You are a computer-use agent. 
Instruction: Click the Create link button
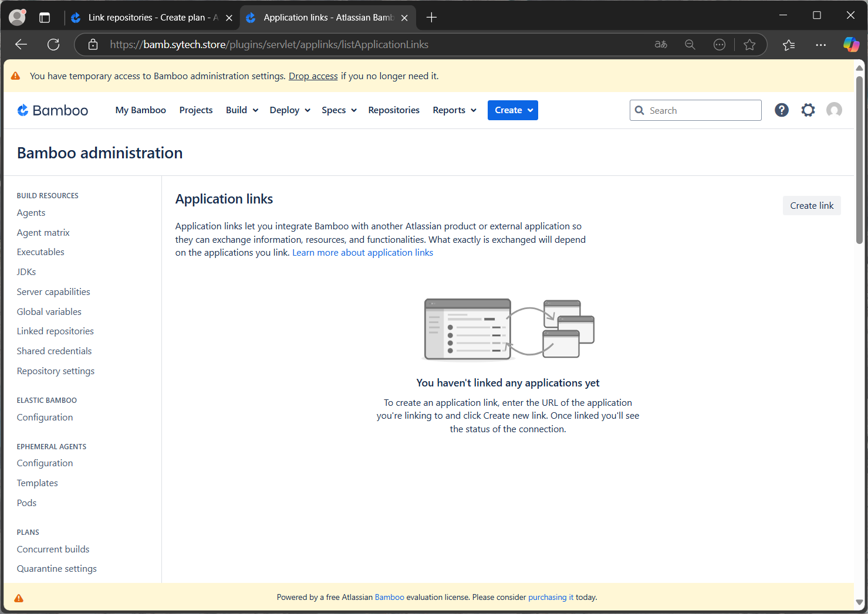[812, 206]
